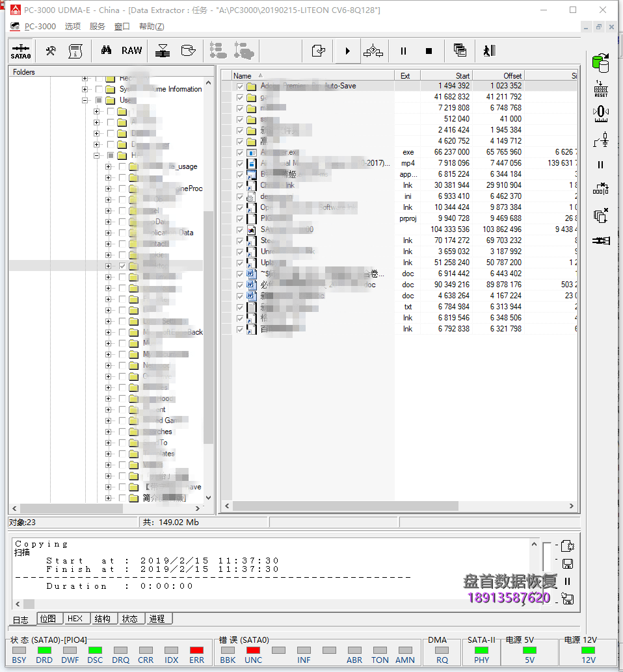Uncheck the highlighted Desktop folder checkbox
The image size is (623, 672).
click(x=122, y=266)
